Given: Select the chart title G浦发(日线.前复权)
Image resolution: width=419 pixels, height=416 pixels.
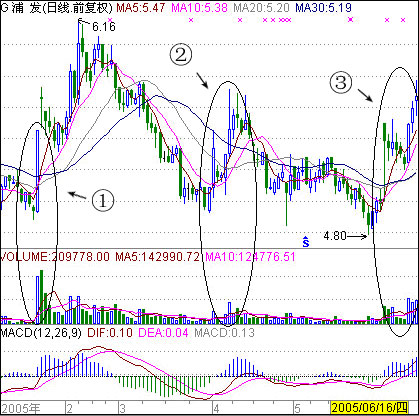Looking at the screenshot, I should (x=56, y=7).
